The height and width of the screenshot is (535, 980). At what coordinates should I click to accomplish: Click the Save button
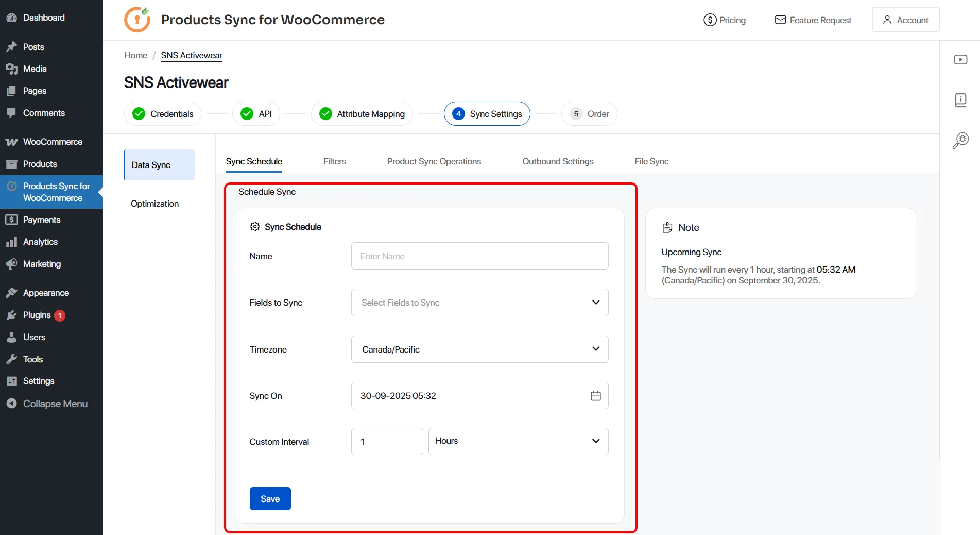point(269,498)
